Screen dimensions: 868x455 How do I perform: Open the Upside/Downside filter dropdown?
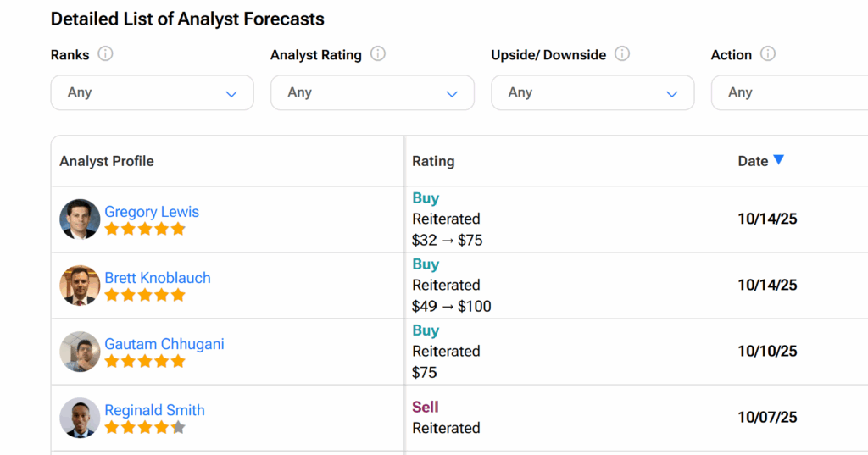click(593, 92)
